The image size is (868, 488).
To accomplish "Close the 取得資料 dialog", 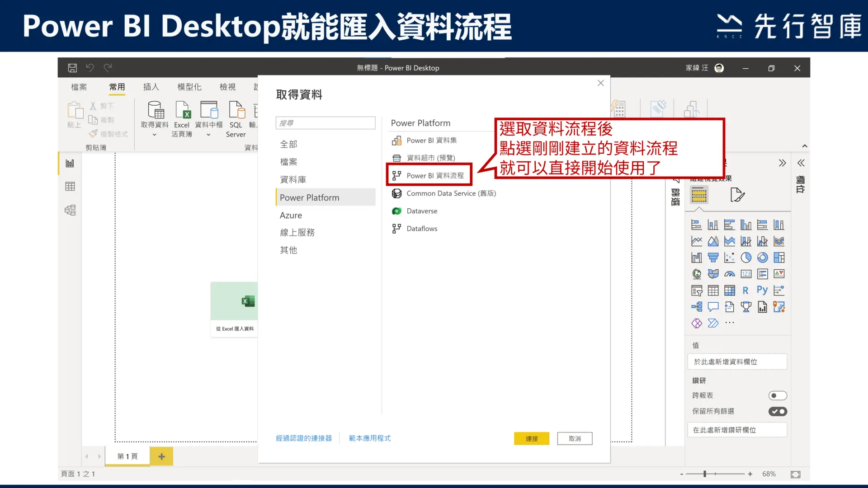I will 600,83.
